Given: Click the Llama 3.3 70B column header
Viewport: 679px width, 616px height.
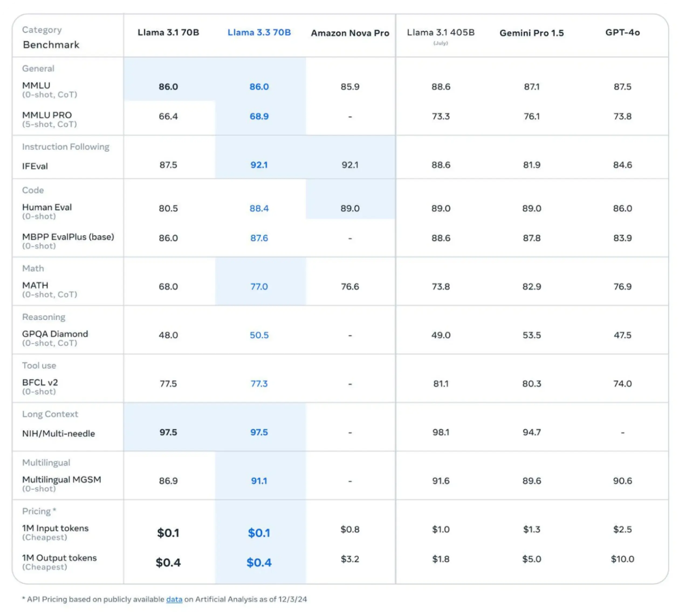Looking at the screenshot, I should (x=259, y=32).
